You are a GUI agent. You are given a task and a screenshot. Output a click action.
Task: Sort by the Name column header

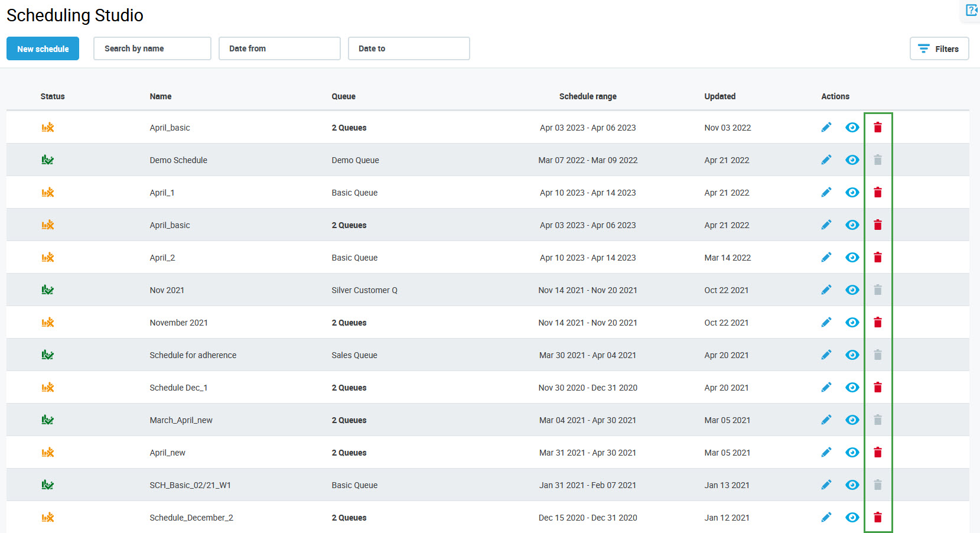tap(161, 96)
